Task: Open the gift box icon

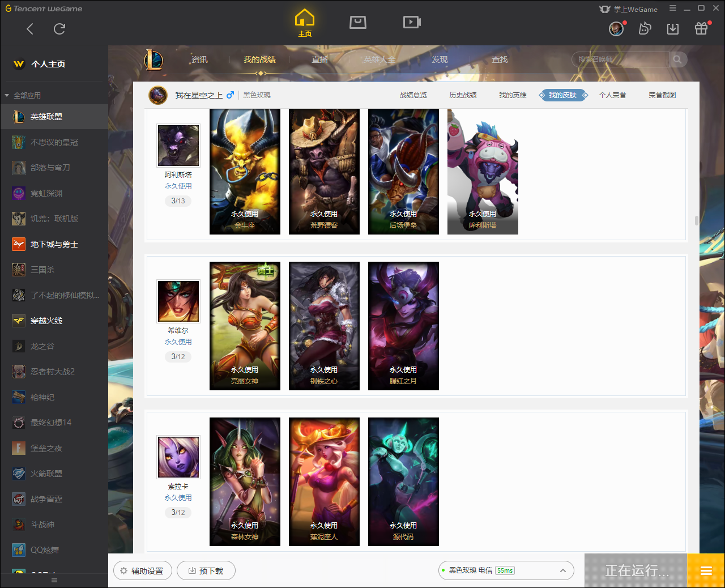Action: click(701, 28)
